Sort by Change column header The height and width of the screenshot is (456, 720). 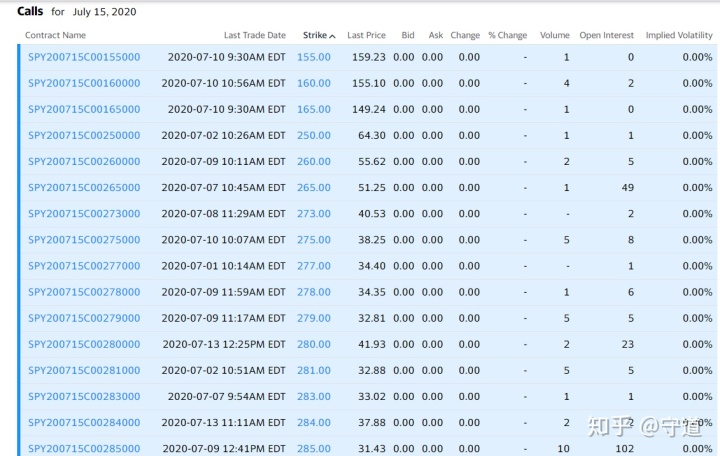465,35
